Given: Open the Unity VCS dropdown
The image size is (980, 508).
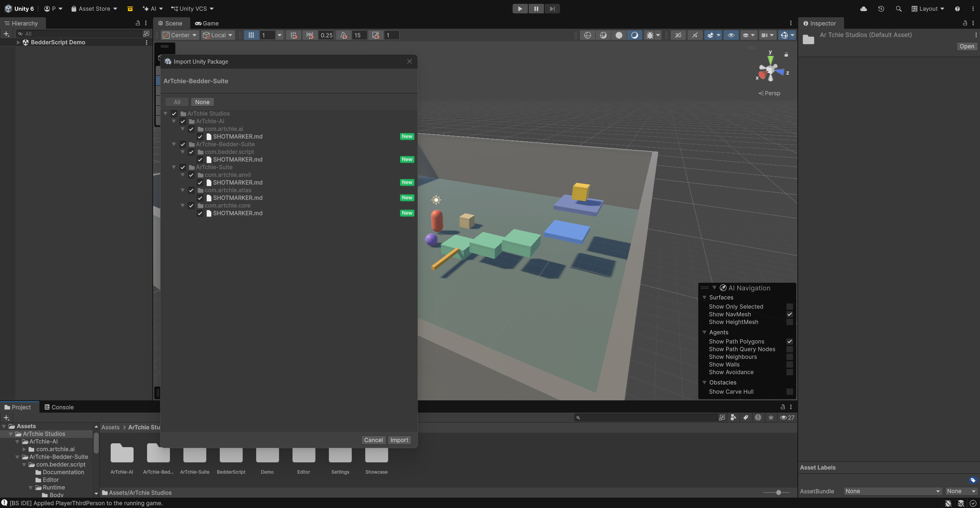Looking at the screenshot, I should [193, 8].
